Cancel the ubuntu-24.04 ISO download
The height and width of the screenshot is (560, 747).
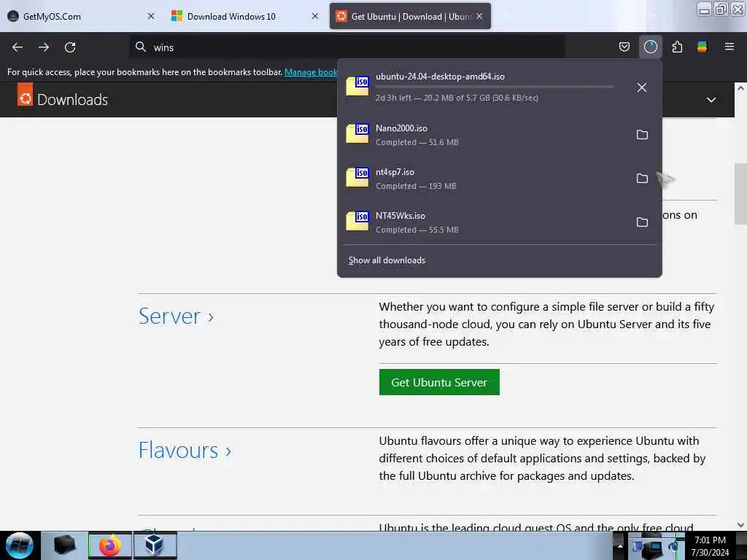click(x=642, y=87)
